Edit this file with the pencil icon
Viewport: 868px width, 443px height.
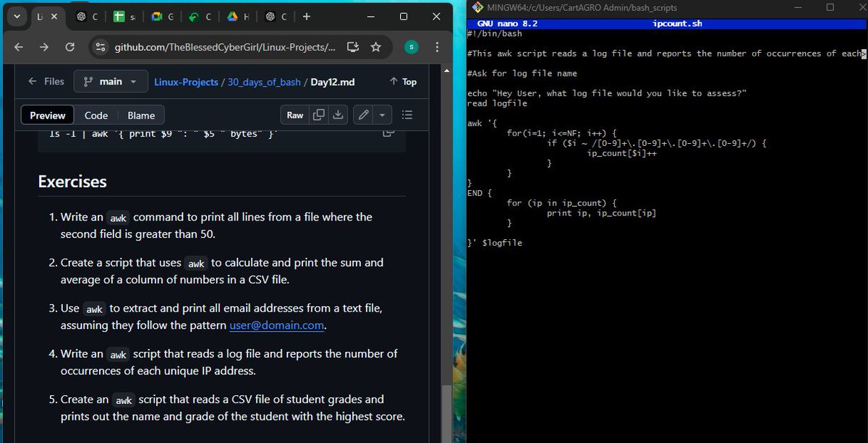362,114
